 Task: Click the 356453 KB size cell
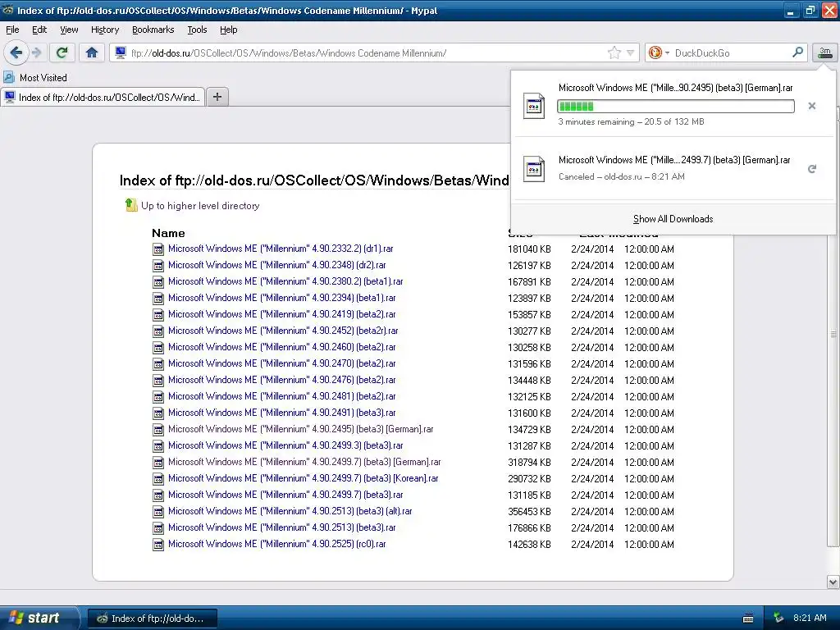(529, 512)
